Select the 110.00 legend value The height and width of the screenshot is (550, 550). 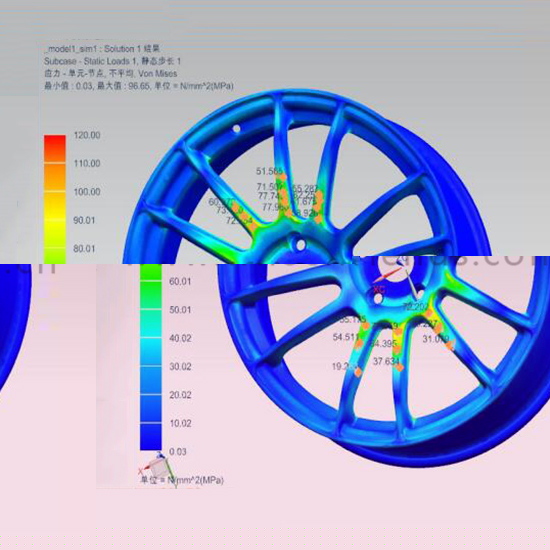click(x=87, y=163)
